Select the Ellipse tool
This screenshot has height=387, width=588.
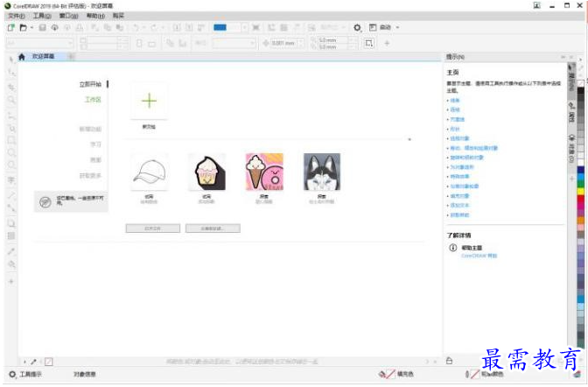(x=11, y=152)
